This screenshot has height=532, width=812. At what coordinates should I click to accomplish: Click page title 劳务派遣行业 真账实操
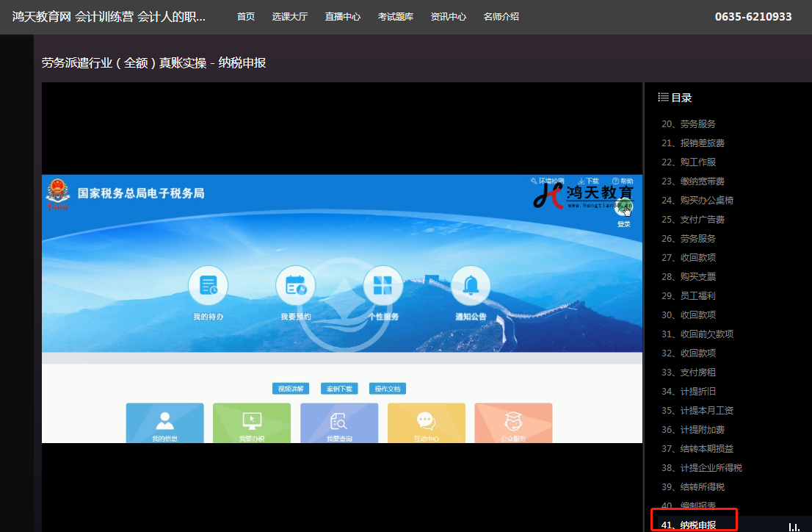pyautogui.click(x=153, y=62)
